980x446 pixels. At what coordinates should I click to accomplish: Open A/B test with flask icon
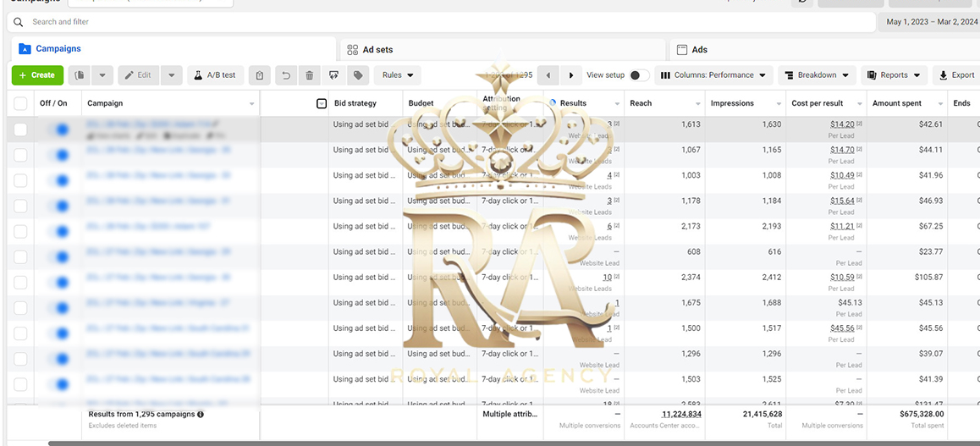coord(214,75)
